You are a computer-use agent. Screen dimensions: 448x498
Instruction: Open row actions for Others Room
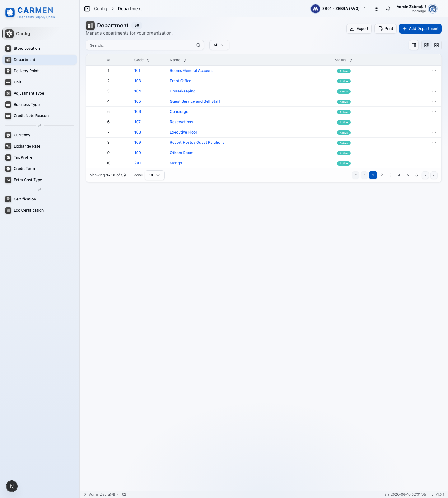point(434,153)
